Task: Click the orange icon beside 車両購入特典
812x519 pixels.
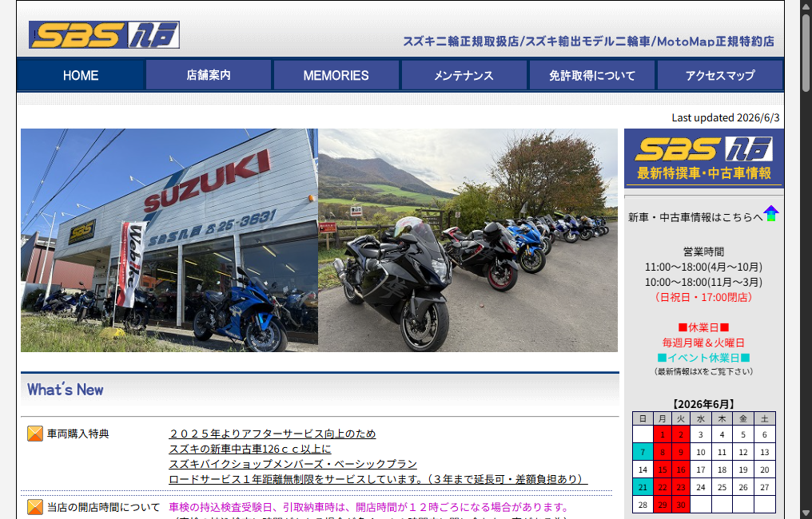Action: point(34,434)
